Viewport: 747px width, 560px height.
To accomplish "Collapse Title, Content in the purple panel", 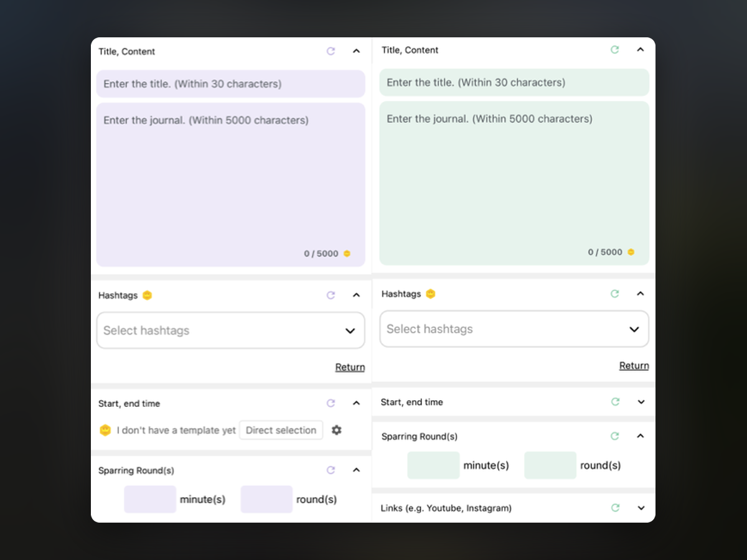I will tap(356, 51).
